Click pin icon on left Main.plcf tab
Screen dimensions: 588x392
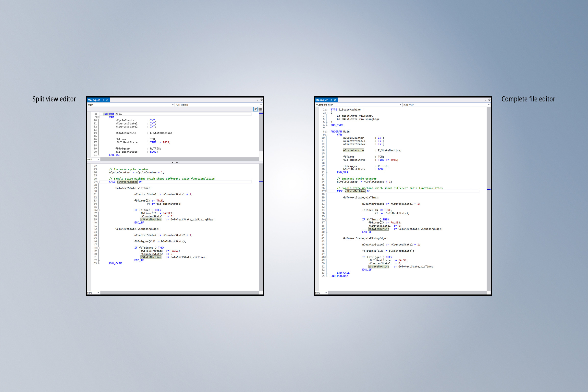click(x=103, y=100)
